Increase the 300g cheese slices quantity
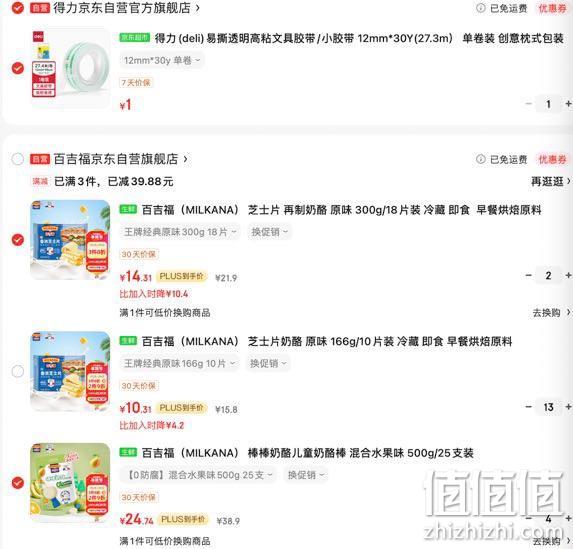 pos(568,275)
